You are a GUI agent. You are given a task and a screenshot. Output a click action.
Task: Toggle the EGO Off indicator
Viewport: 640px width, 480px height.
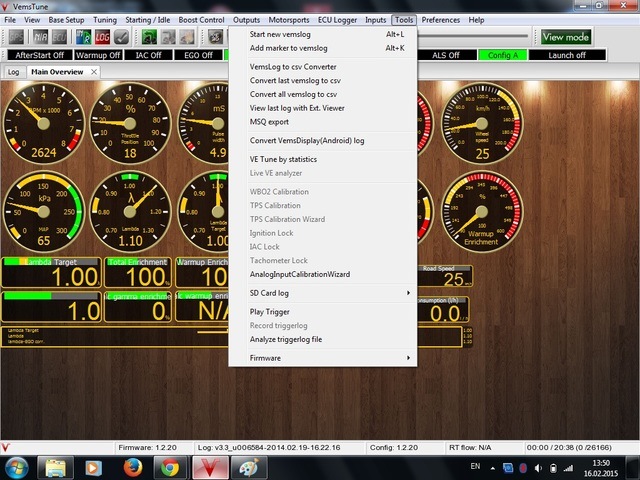click(198, 55)
